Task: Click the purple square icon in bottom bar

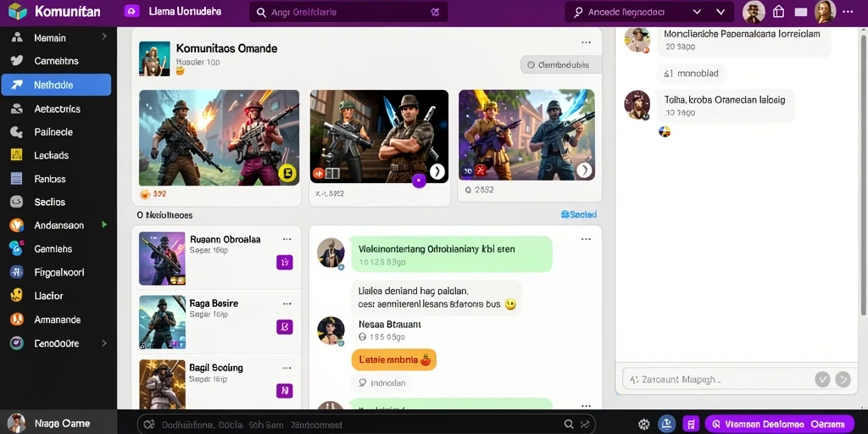Action: click(x=691, y=424)
